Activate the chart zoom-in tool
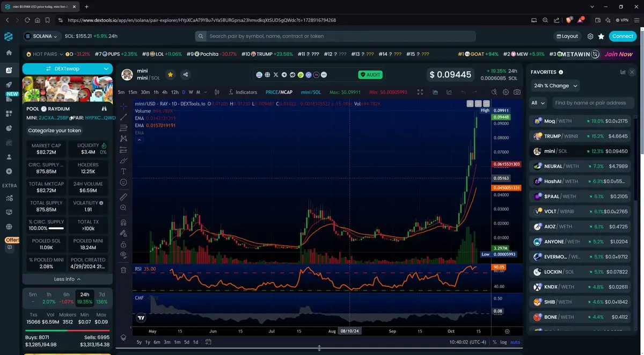 [123, 208]
